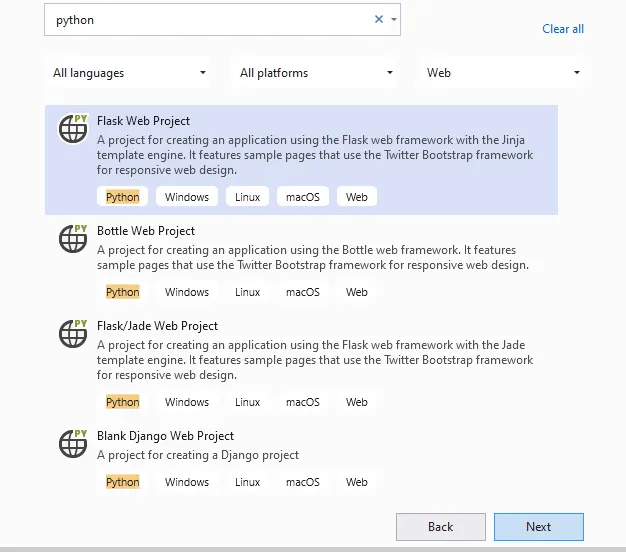The image size is (626, 552).
Task: Click Windows tag under Blank Django project
Action: (187, 482)
